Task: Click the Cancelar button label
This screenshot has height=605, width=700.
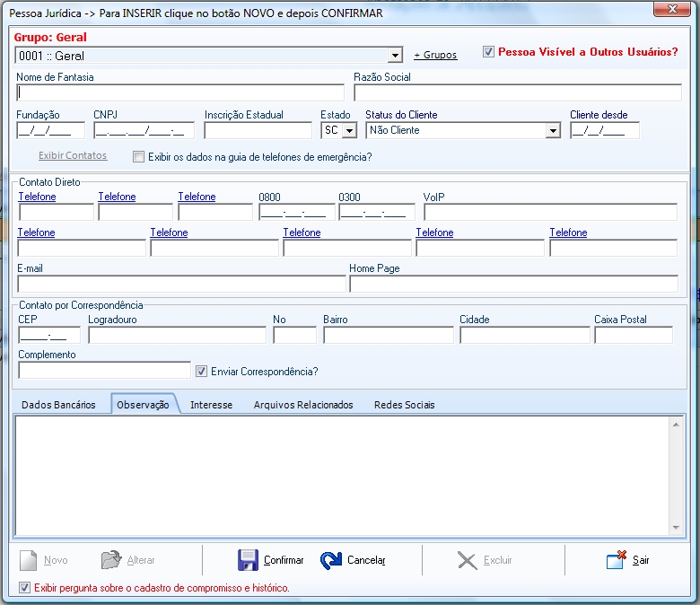Action: (x=366, y=560)
